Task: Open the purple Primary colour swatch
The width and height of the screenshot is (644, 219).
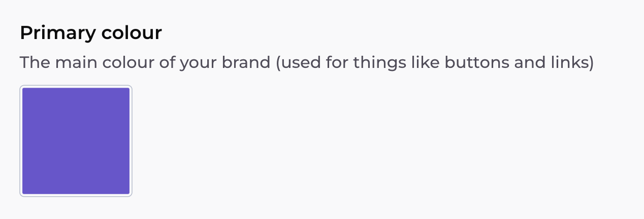Action: 76,141
